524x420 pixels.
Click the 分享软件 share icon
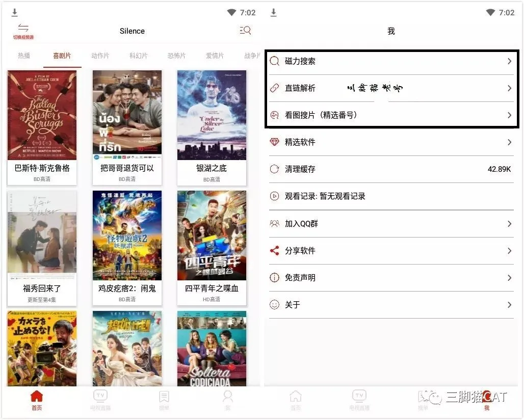coord(274,251)
